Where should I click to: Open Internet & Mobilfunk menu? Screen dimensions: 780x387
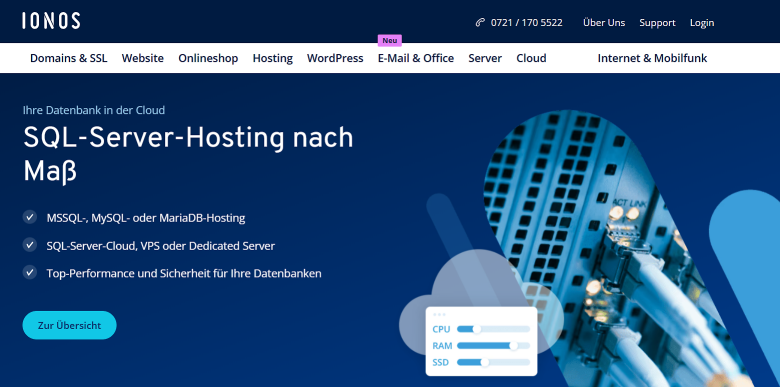point(652,58)
